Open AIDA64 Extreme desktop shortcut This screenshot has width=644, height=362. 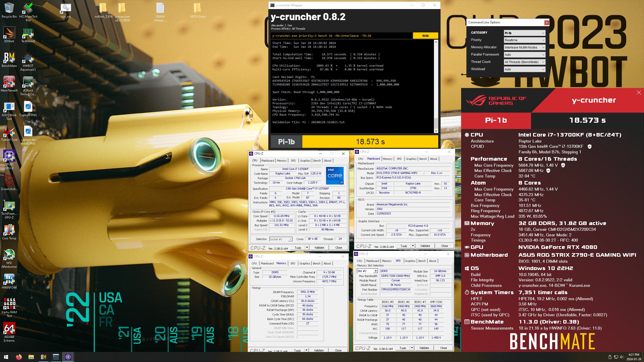(9, 332)
